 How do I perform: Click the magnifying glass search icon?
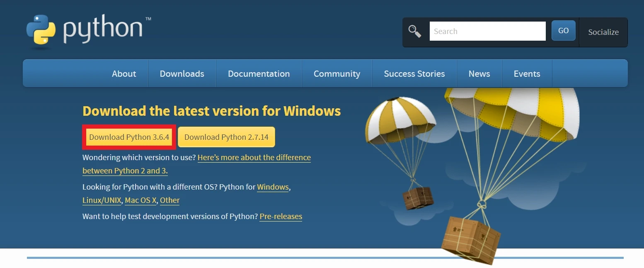pyautogui.click(x=415, y=32)
